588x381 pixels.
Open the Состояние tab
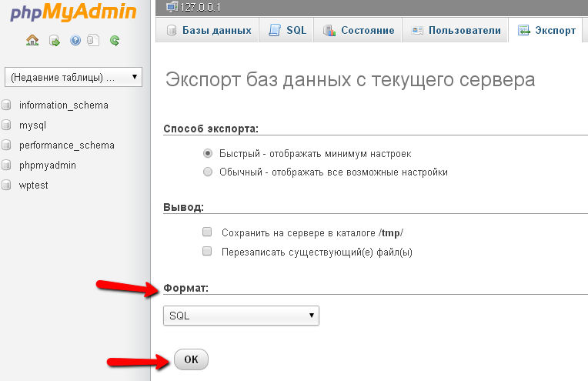point(359,31)
